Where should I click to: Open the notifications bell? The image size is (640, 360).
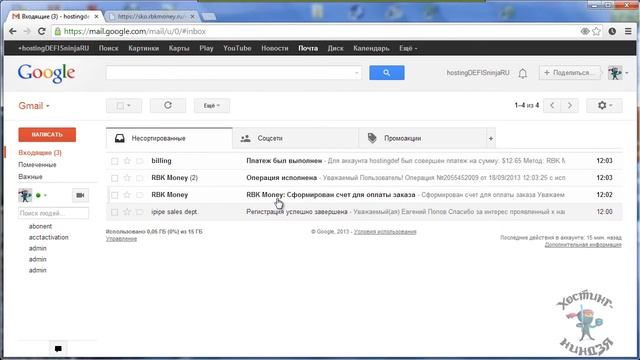[x=522, y=73]
